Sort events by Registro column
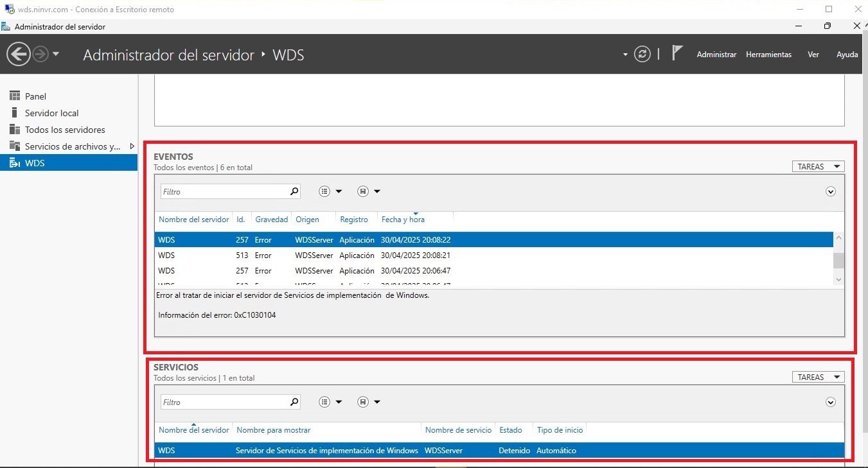Image resolution: width=868 pixels, height=468 pixels. coord(354,220)
